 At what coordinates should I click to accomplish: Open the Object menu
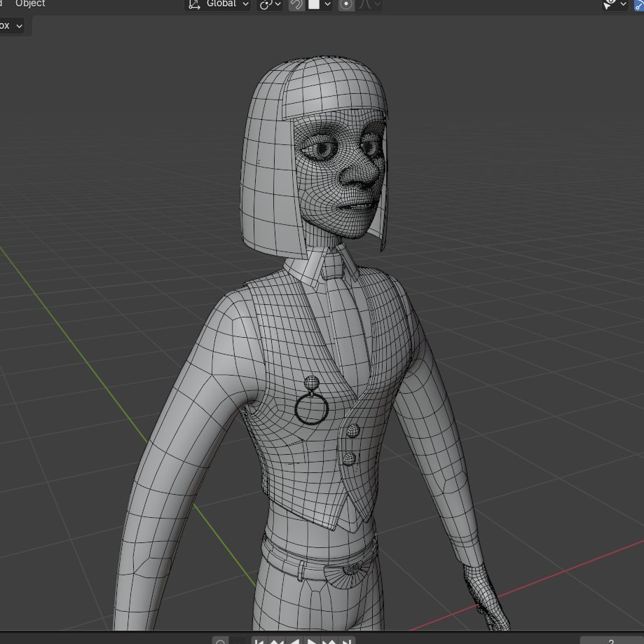point(30,4)
